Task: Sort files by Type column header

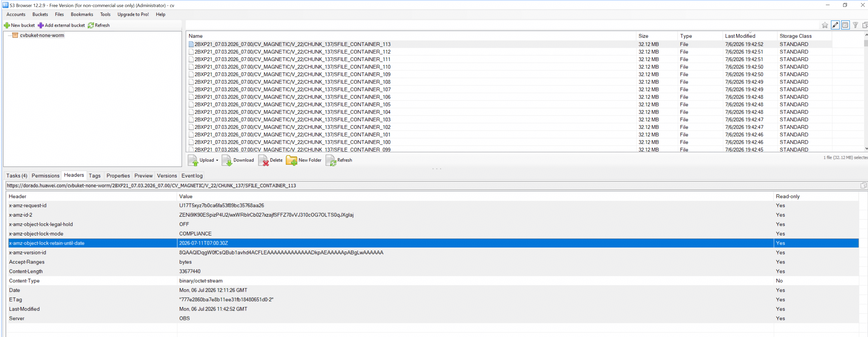Action: 700,36
